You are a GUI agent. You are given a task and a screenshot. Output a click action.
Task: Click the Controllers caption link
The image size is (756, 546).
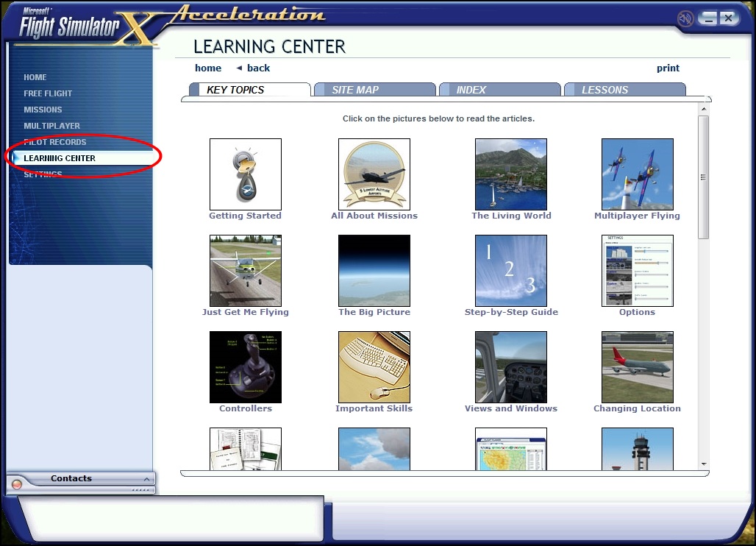246,408
